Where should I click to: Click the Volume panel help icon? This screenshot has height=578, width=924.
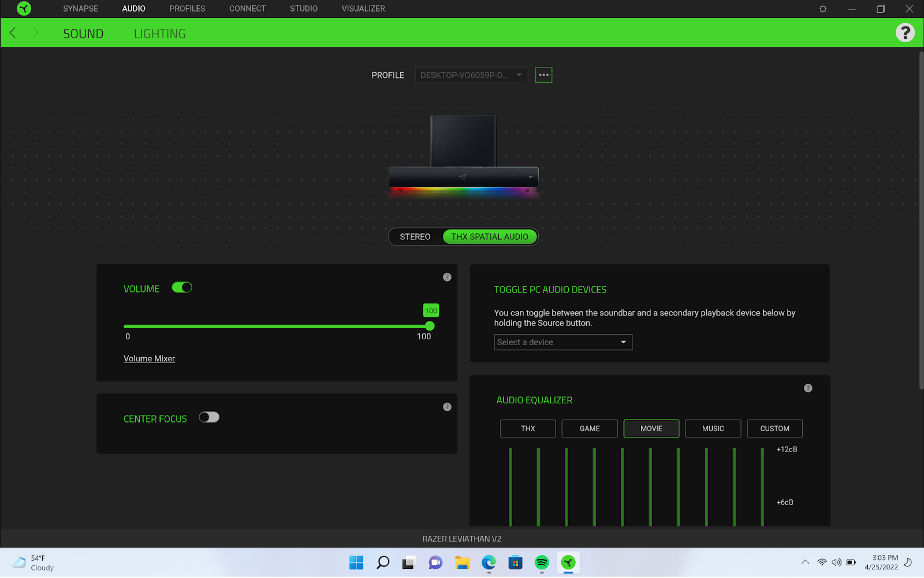point(447,277)
